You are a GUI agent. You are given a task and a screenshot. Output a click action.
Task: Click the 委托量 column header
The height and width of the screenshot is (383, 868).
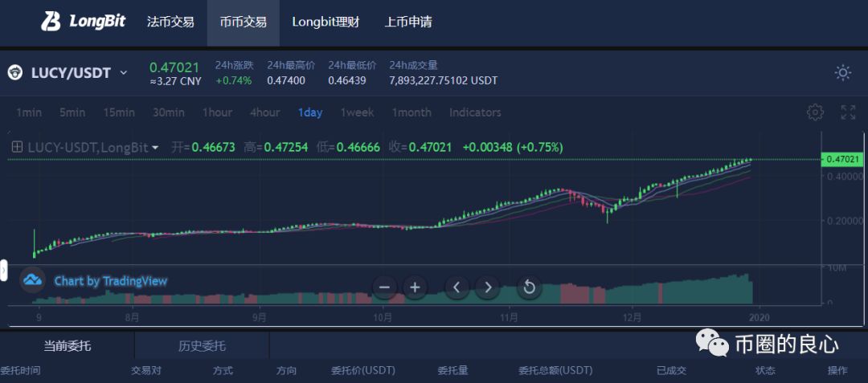click(452, 370)
